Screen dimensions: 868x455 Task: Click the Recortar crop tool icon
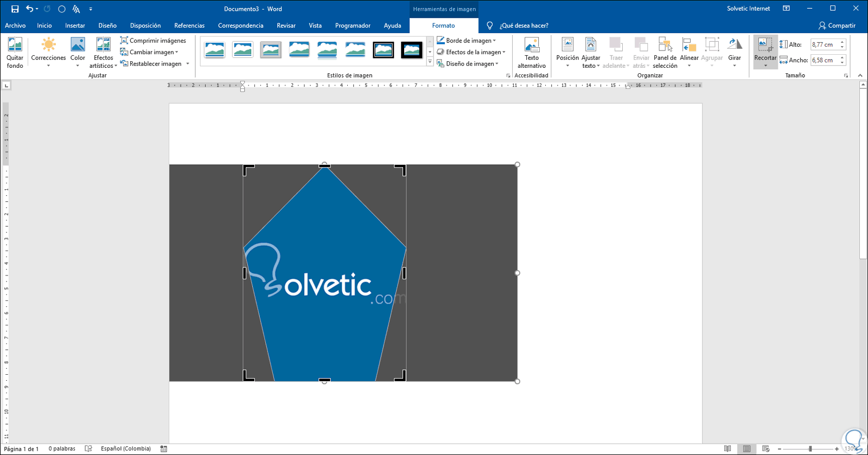click(x=765, y=45)
